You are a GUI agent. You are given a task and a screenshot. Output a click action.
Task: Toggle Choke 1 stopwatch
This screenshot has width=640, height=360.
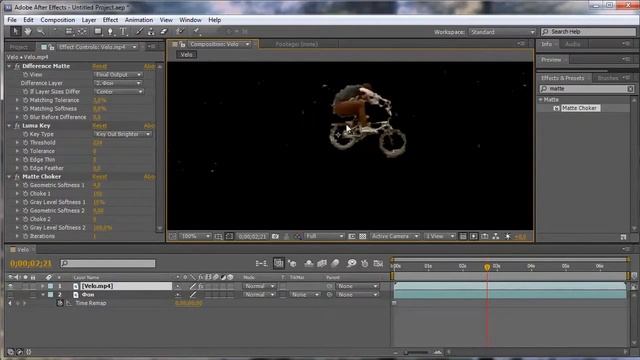(25, 193)
